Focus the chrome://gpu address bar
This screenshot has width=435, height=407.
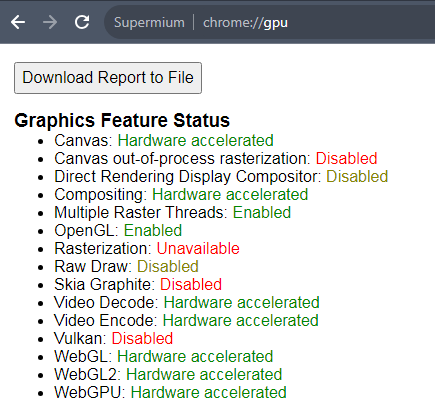269,23
